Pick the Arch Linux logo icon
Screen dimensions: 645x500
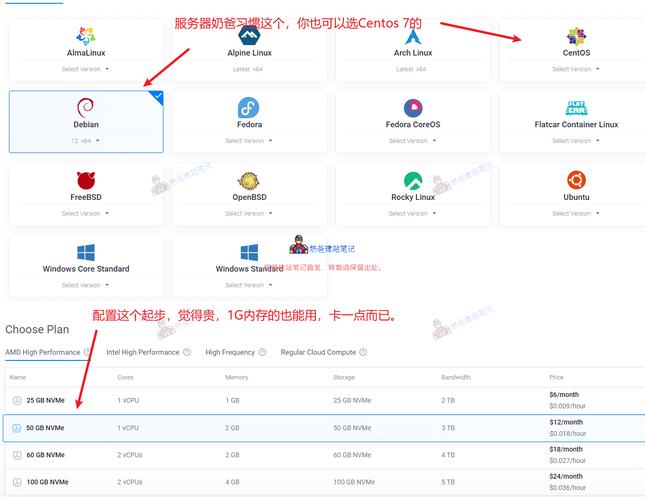[413, 37]
